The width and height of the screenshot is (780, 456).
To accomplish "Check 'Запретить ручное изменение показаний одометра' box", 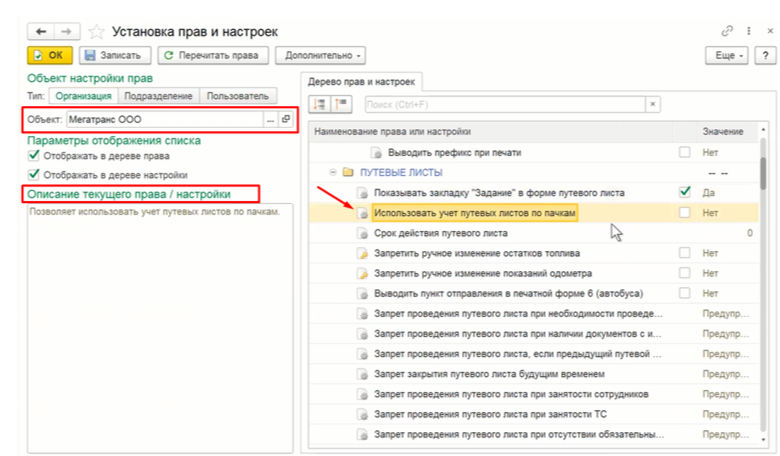I will (684, 273).
